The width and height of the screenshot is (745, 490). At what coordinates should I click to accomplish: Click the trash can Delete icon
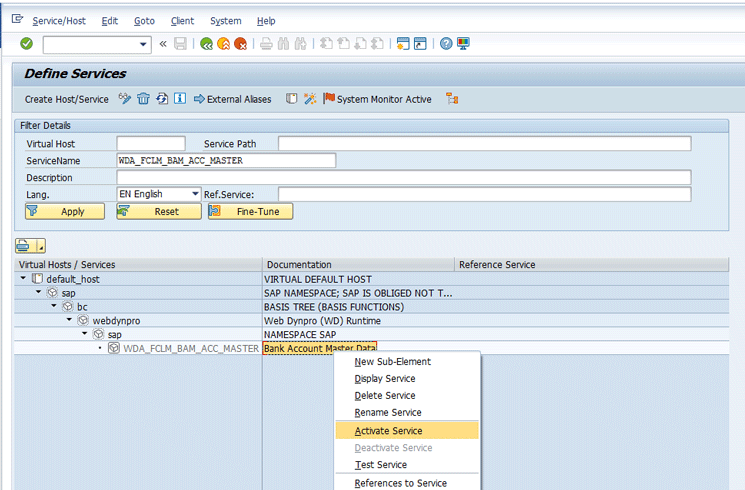click(x=143, y=99)
